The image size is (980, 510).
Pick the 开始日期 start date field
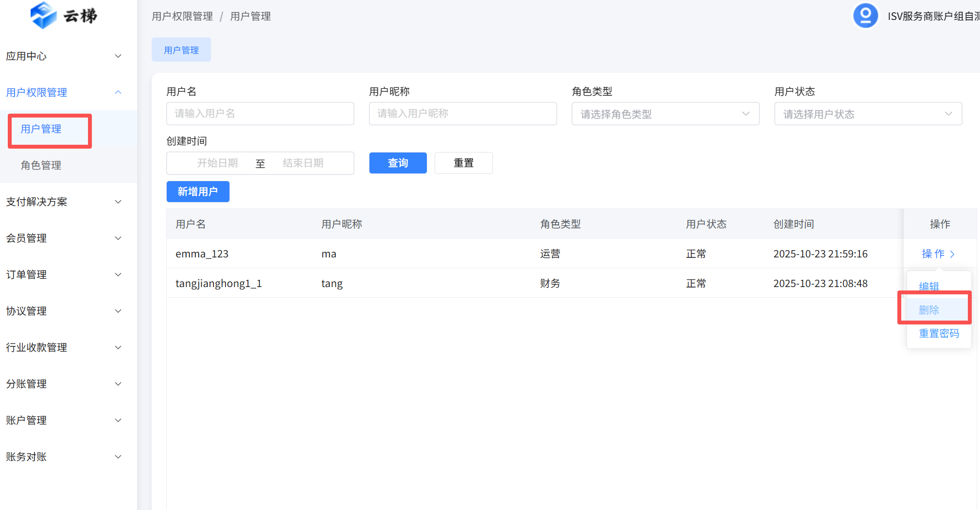[x=217, y=163]
